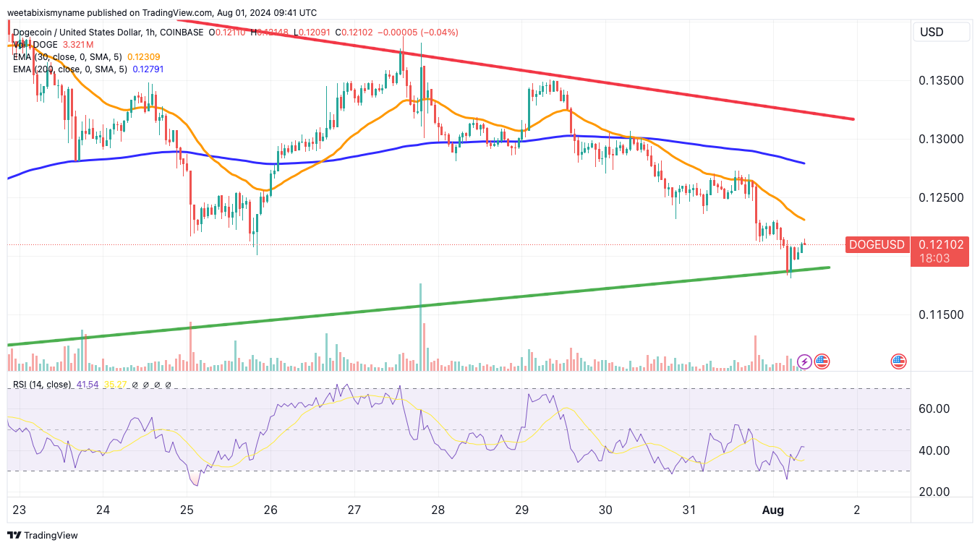This screenshot has width=980, height=548.
Task: Click the TradingView logo in the bottom corner
Action: (x=14, y=535)
